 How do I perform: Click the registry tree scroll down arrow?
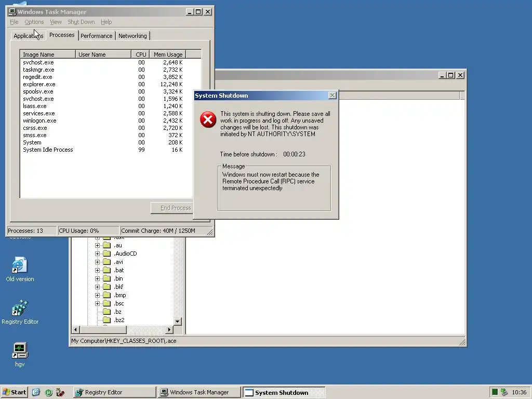coord(178,321)
